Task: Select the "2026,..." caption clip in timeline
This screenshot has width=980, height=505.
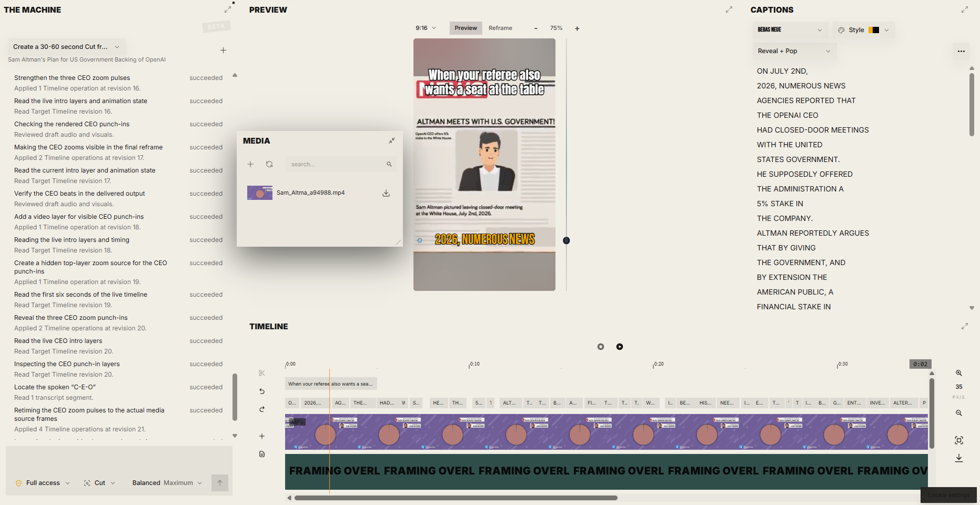Action: pyautogui.click(x=315, y=403)
